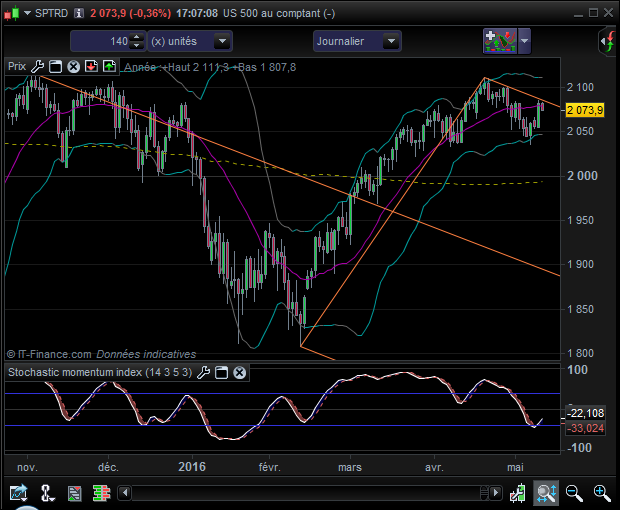This screenshot has width=620, height=510.
Task: Click the 2016 date axis label
Action: coord(192,467)
